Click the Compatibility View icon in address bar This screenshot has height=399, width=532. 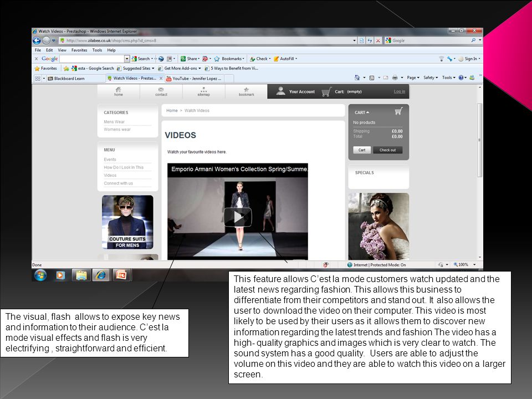coord(362,40)
